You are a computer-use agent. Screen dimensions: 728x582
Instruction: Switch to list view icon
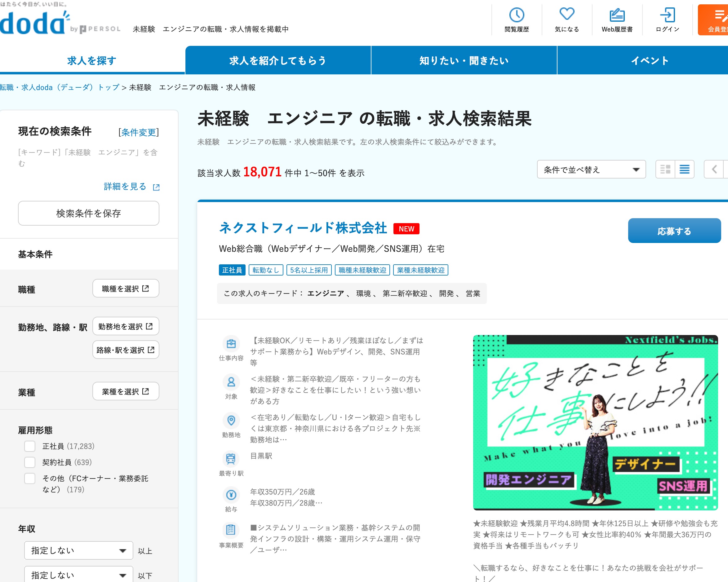tap(685, 170)
